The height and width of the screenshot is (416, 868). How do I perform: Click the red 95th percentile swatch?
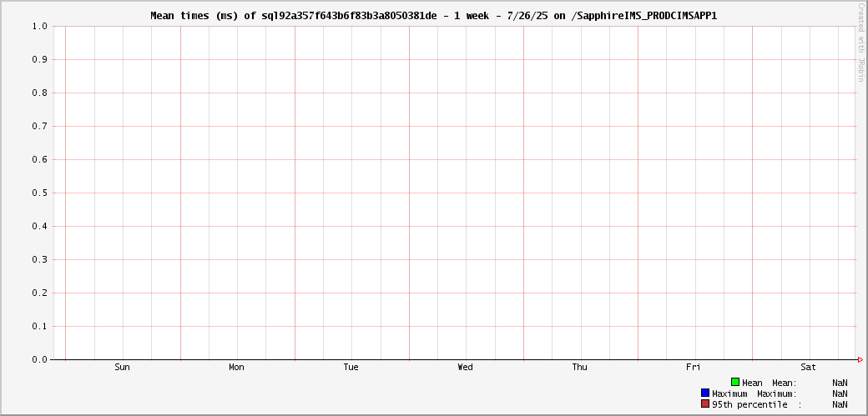click(x=704, y=404)
